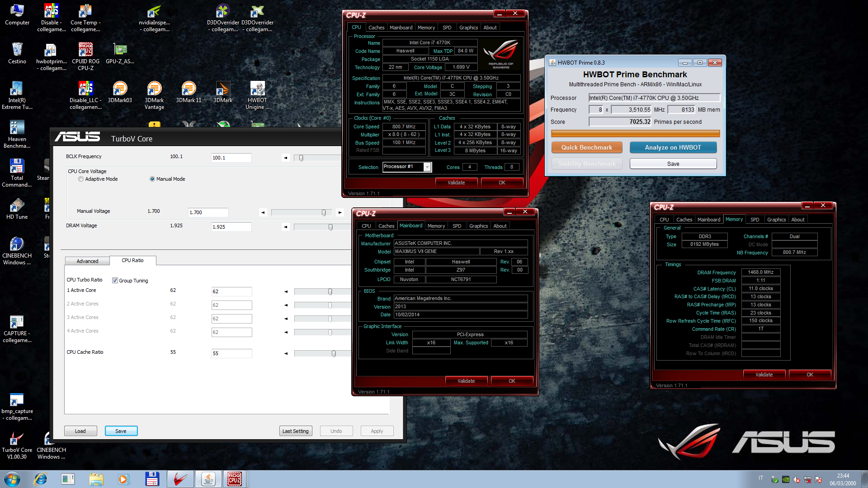Open the Intel Extreme Tuning icon
The height and width of the screenshot is (488, 868).
[x=17, y=95]
